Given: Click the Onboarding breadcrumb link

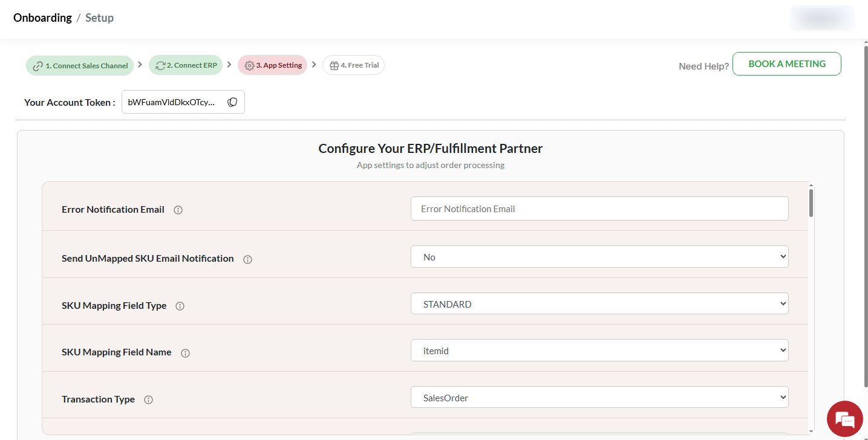Looking at the screenshot, I should pyautogui.click(x=42, y=18).
